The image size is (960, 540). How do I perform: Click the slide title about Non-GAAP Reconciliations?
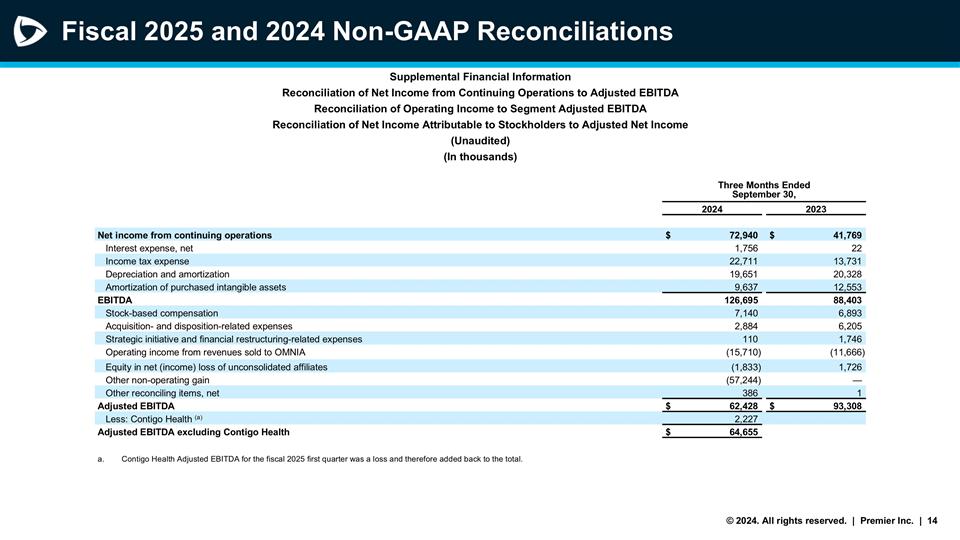tap(366, 32)
